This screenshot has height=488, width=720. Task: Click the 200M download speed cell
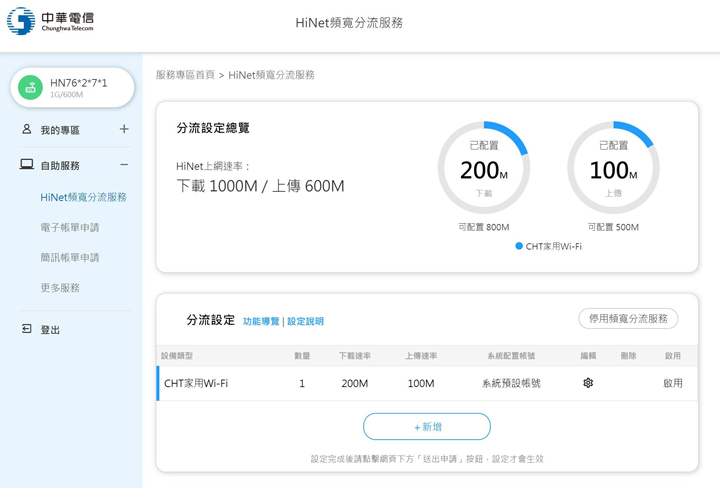coord(354,383)
